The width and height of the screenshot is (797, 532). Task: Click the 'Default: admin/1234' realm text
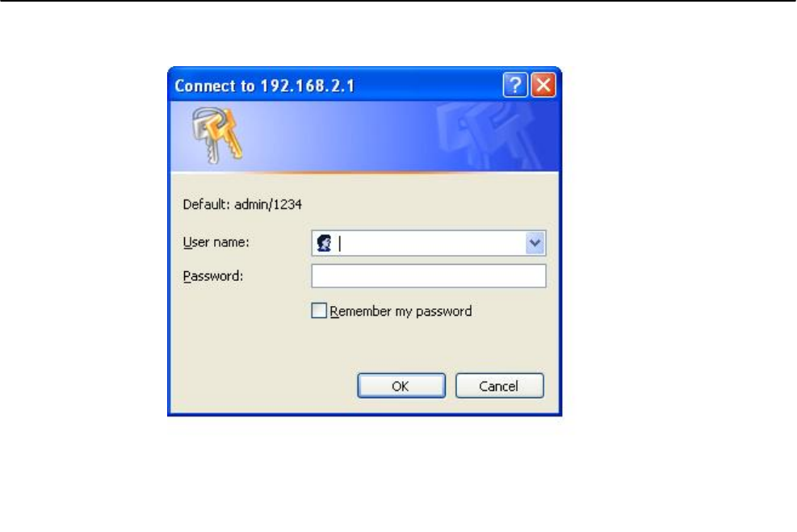click(242, 204)
